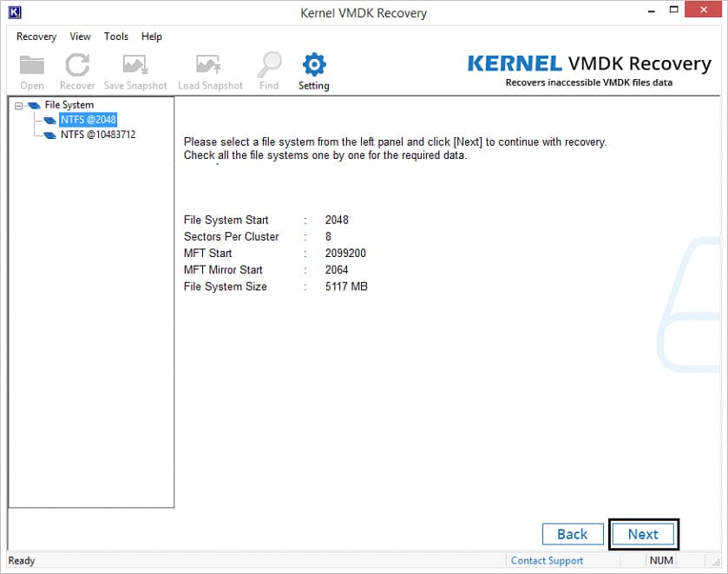The width and height of the screenshot is (728, 574).
Task: Click the Recover toolbar icon
Action: click(77, 64)
